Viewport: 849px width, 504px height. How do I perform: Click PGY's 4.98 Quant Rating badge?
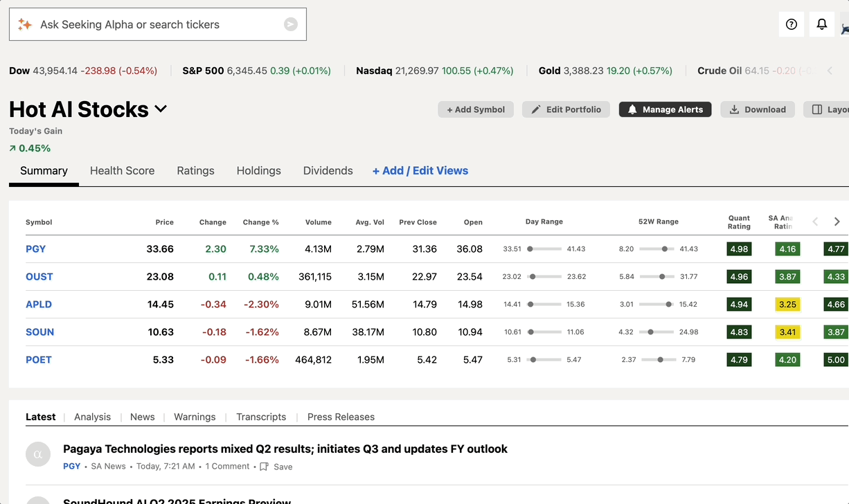739,249
